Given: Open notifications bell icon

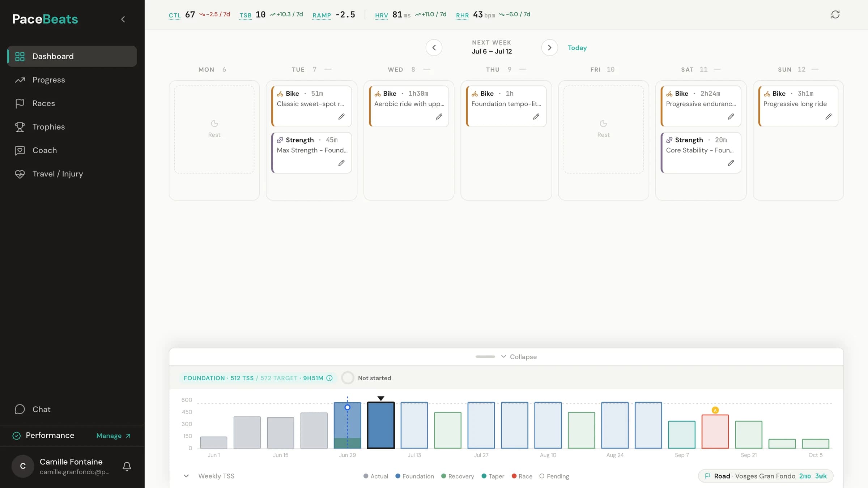Looking at the screenshot, I should point(127,466).
